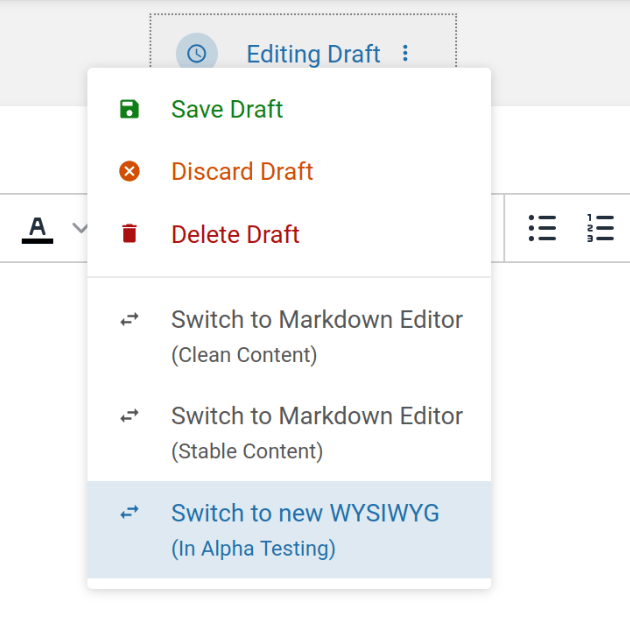Click the clock icon beside Editing Draft

click(x=197, y=54)
